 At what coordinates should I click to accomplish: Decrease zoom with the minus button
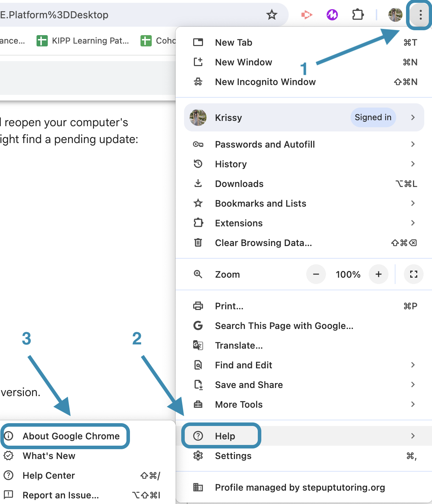(316, 274)
